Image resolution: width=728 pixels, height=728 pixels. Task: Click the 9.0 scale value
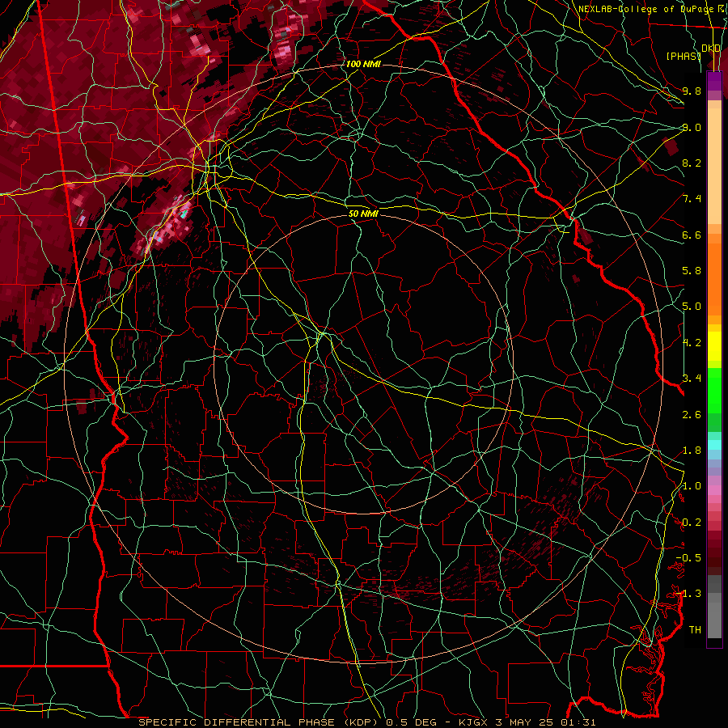(692, 127)
